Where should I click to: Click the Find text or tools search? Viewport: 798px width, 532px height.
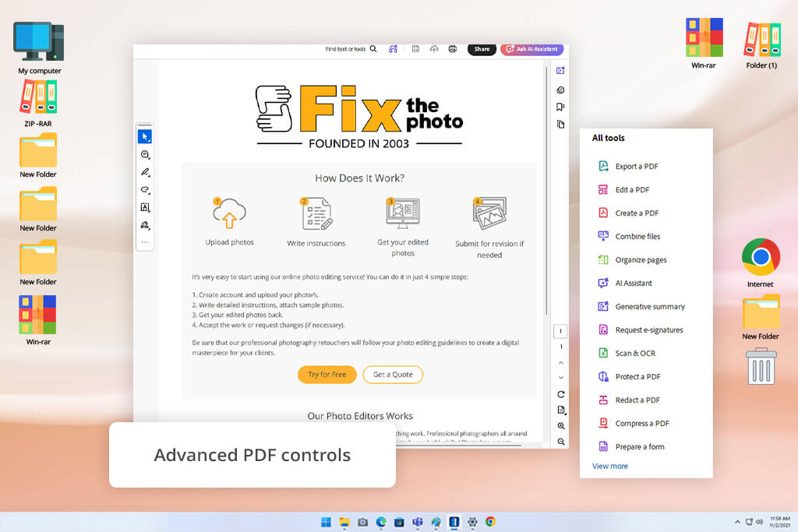point(351,49)
